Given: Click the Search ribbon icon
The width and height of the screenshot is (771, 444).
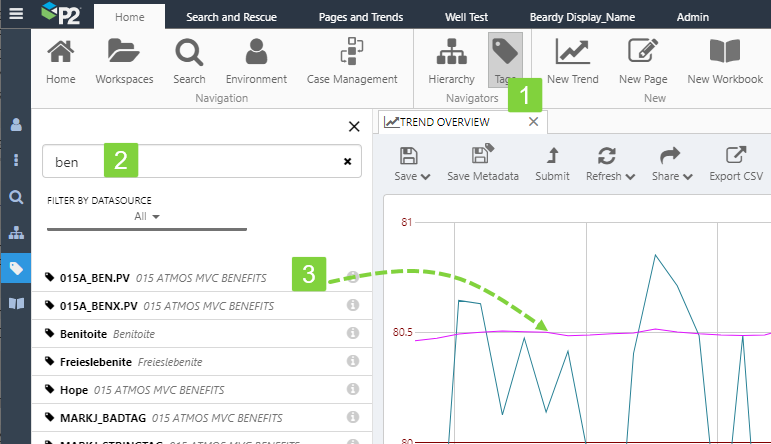Looking at the screenshot, I should coord(189,61).
